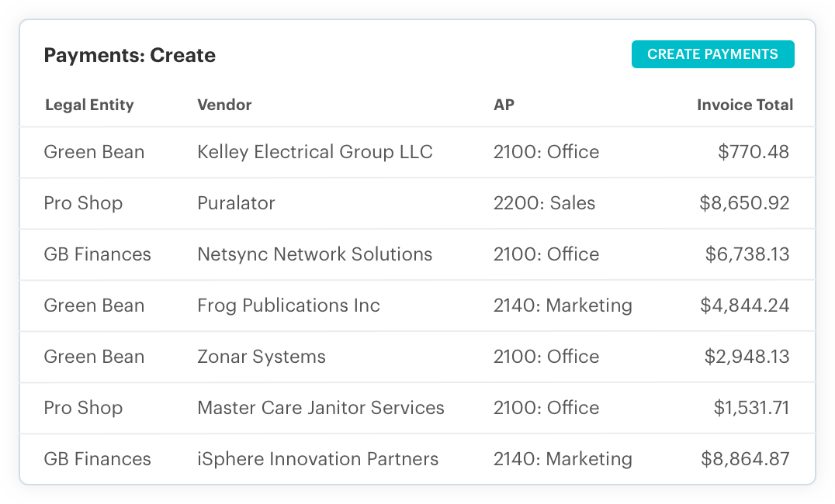Open the Puralator vendor entry

pyautogui.click(x=236, y=203)
